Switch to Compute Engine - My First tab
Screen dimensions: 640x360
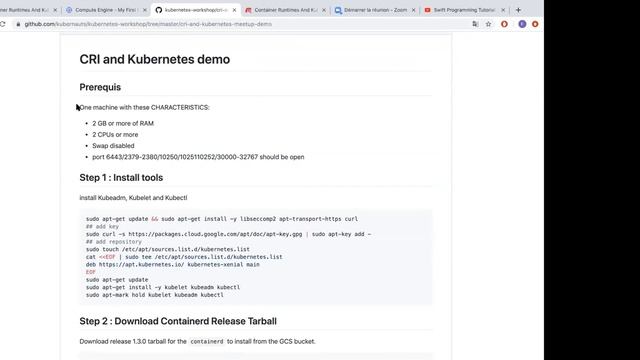[x=105, y=10]
